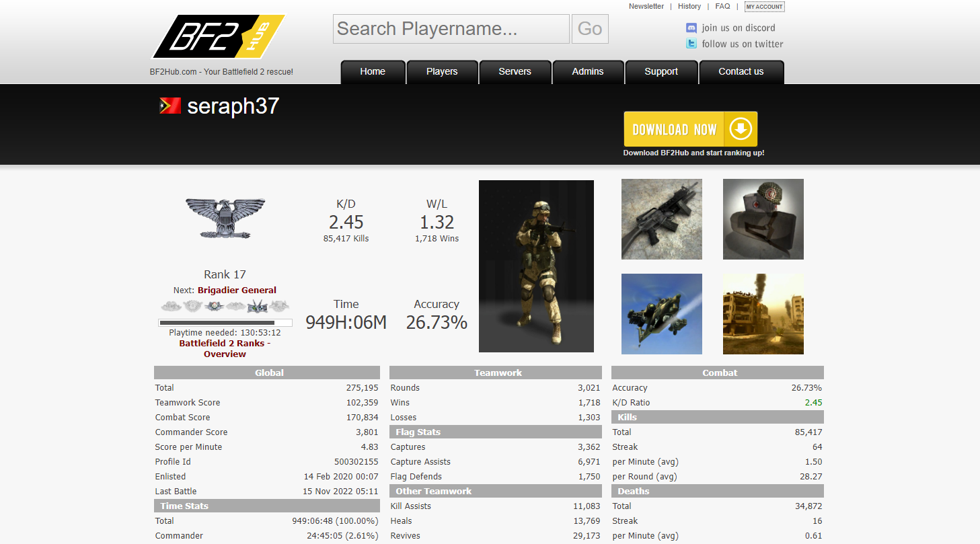Open the Brigadier General next rank link
Screen dimensions: 980x544
click(237, 290)
